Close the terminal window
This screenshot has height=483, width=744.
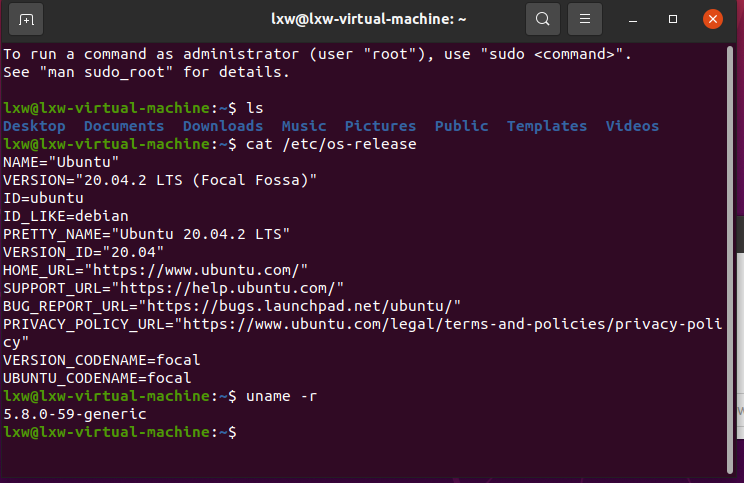tap(713, 19)
